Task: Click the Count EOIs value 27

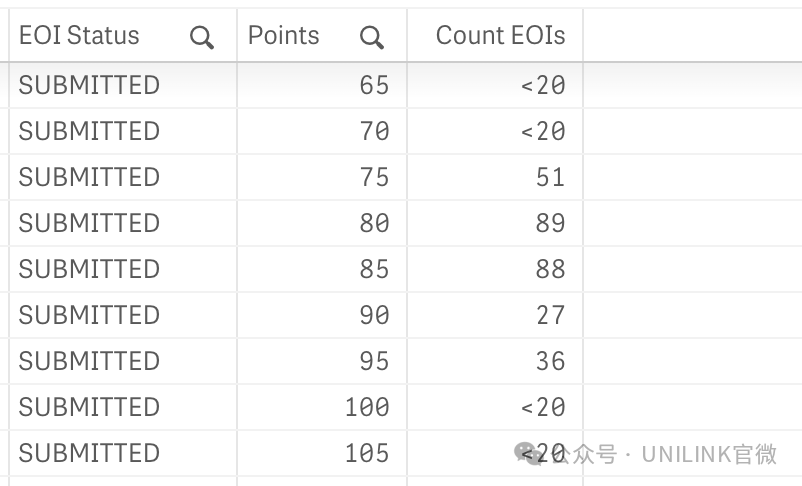Action: point(550,315)
